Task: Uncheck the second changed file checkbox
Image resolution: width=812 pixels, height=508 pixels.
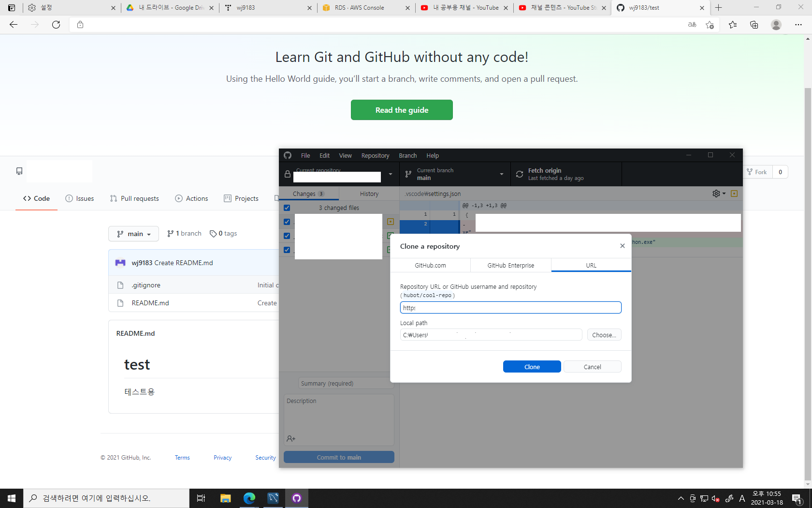Action: click(x=287, y=236)
